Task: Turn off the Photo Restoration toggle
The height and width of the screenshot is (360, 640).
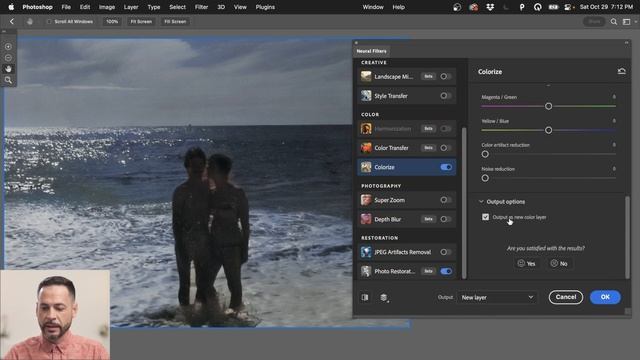Action: click(446, 271)
